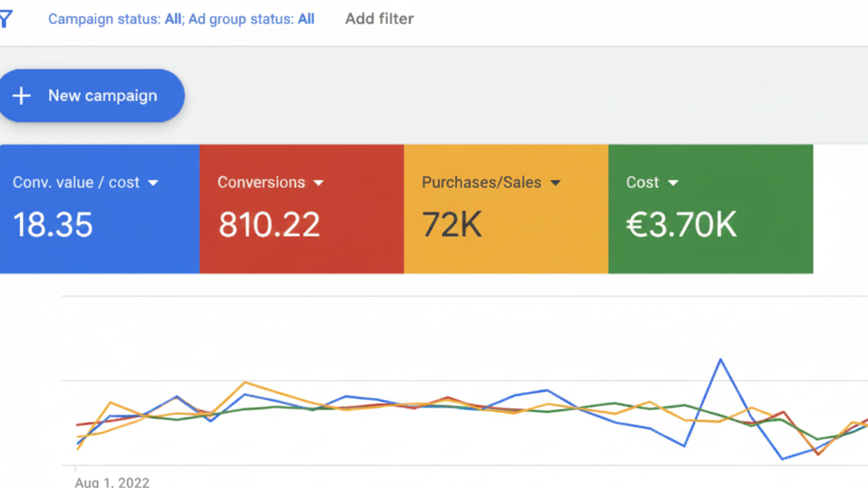Image resolution: width=868 pixels, height=488 pixels.
Task: Open the Conversions metric dropdown arrow
Action: coord(318,183)
